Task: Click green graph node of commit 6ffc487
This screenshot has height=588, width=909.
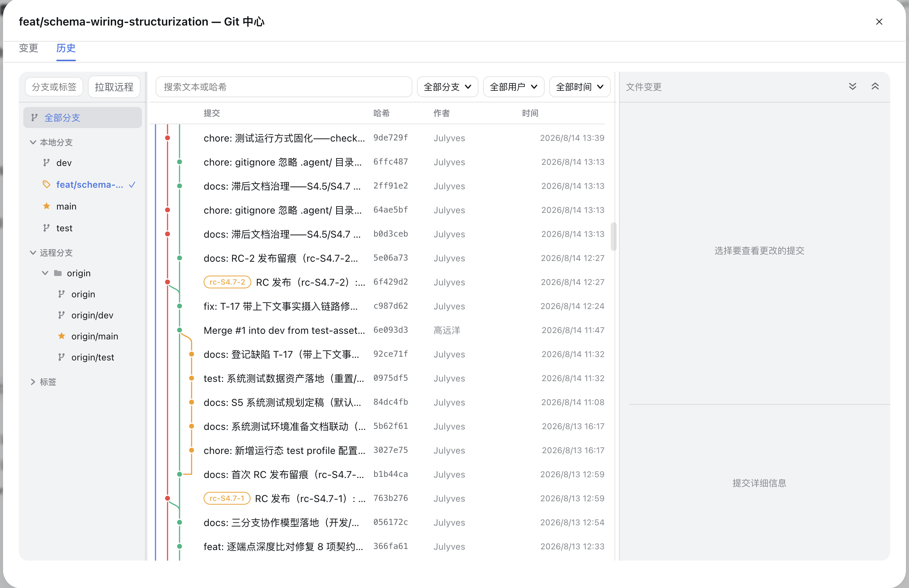Action: [180, 162]
